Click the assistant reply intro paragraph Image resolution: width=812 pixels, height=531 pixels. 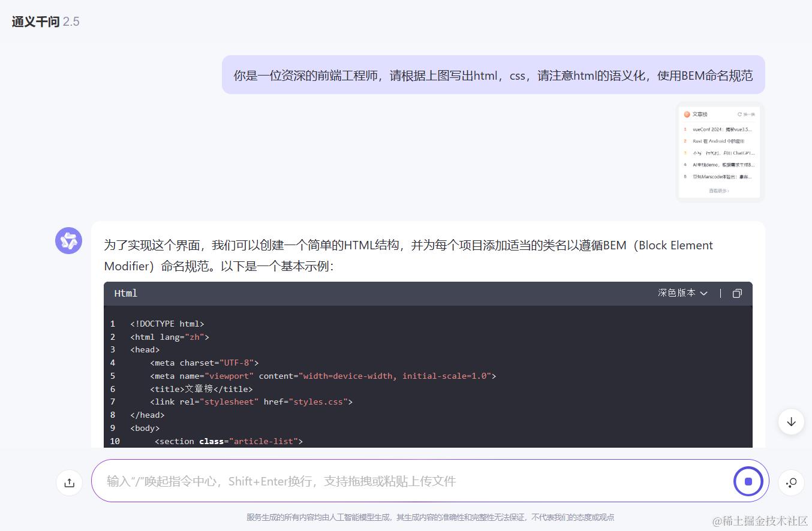408,256
